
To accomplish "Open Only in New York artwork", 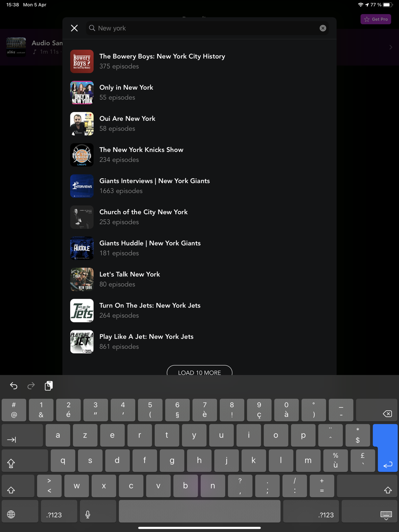I will pos(82,93).
